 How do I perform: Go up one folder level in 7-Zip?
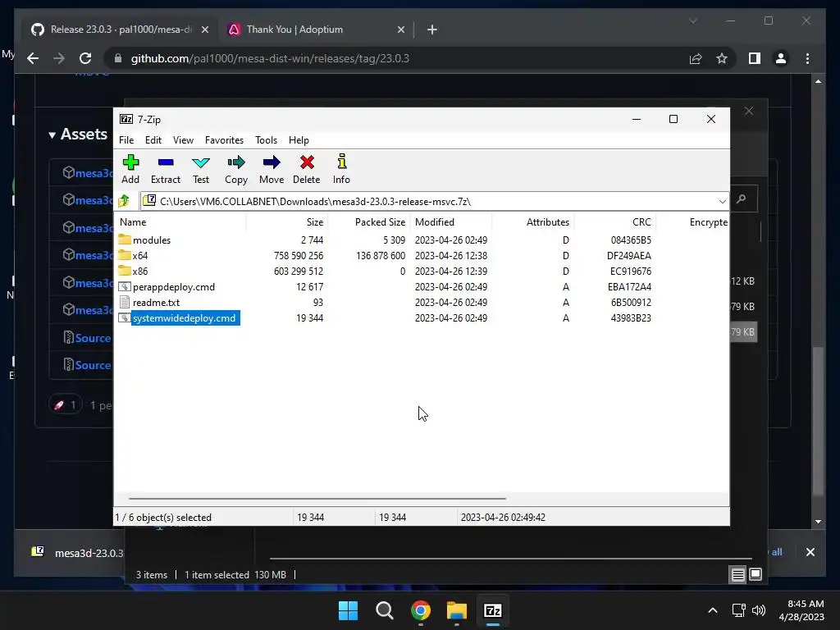click(125, 201)
